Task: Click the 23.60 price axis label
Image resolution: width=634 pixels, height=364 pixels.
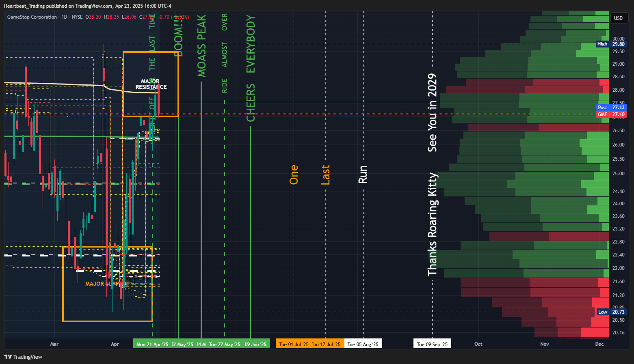Action: [x=618, y=216]
